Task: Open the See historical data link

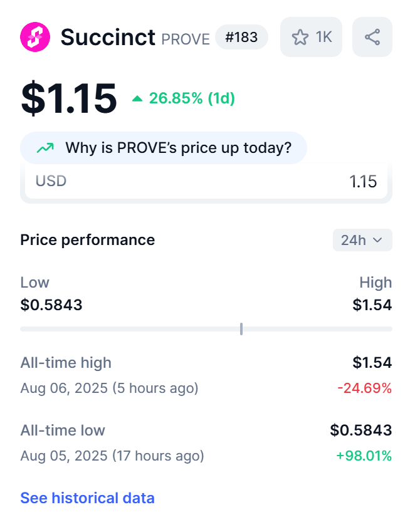Action: pyautogui.click(x=87, y=498)
